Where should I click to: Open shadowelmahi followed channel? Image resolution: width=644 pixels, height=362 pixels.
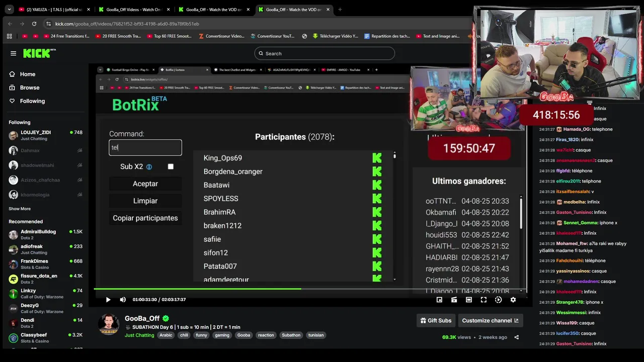click(x=45, y=165)
